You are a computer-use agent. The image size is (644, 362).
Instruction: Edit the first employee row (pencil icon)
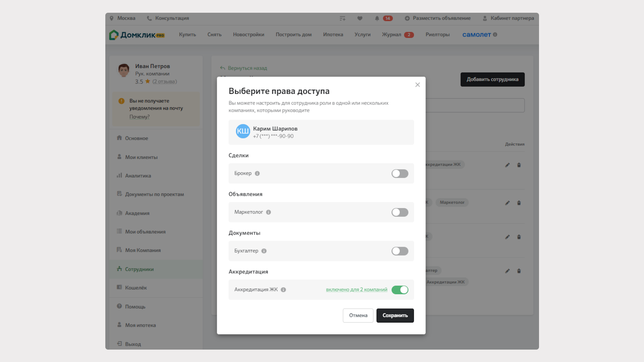click(x=507, y=165)
